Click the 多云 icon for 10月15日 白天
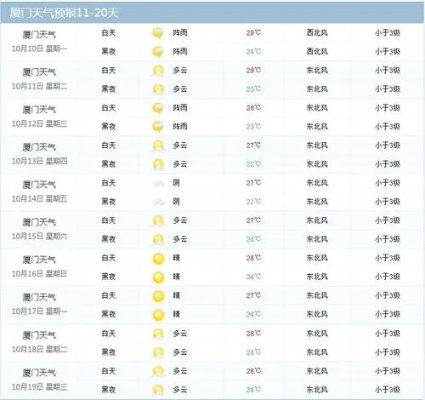The image size is (425, 400). 158,221
